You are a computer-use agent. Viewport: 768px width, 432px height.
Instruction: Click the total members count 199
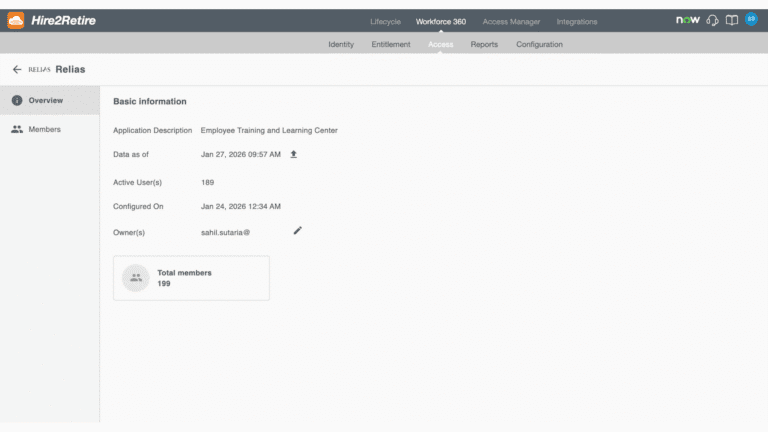pos(164,284)
